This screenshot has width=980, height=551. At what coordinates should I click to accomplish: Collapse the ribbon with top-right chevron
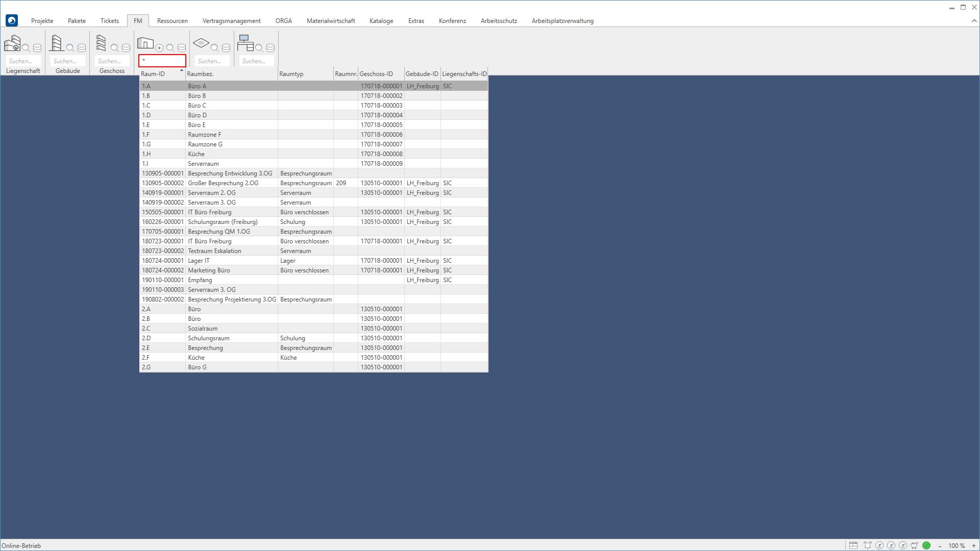[x=974, y=21]
